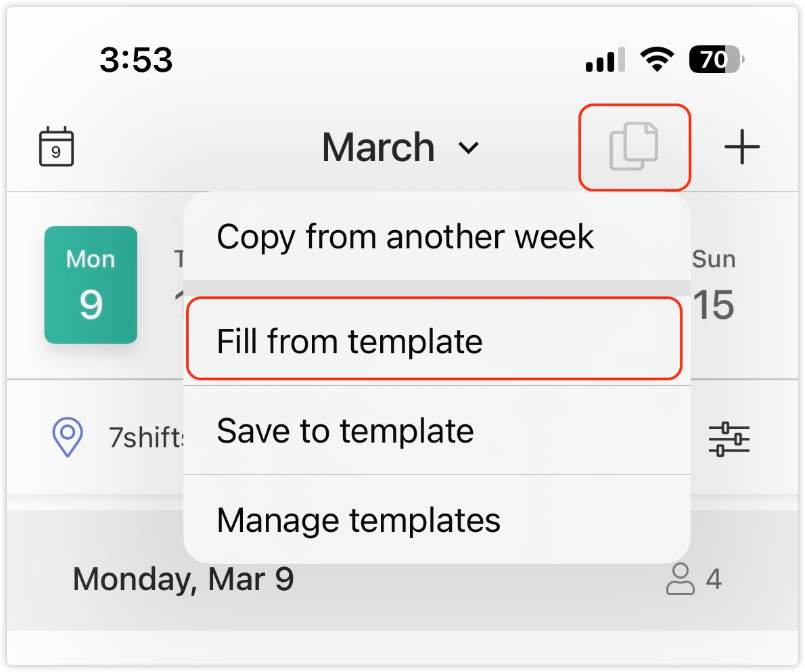This screenshot has height=672, width=805.
Task: Click the staff count person icon
Action: pos(680,579)
